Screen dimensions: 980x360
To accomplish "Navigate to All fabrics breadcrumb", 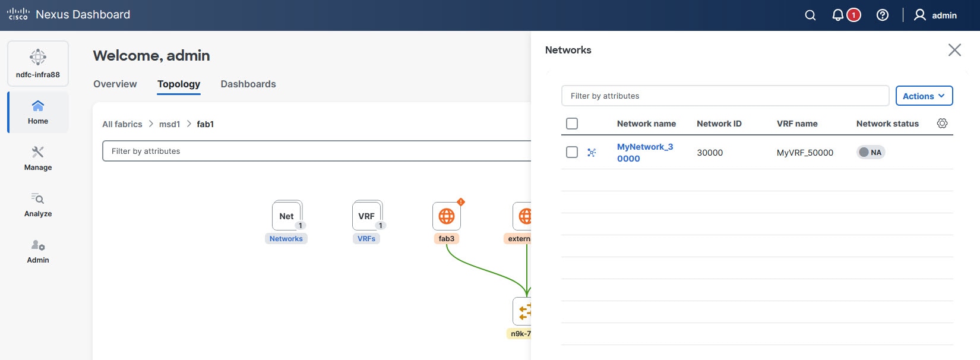I will [122, 124].
